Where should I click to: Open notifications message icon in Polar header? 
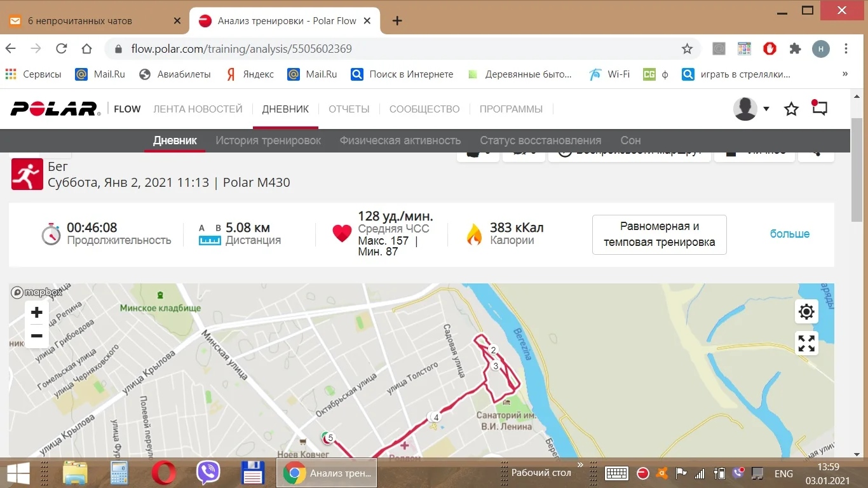pyautogui.click(x=819, y=108)
